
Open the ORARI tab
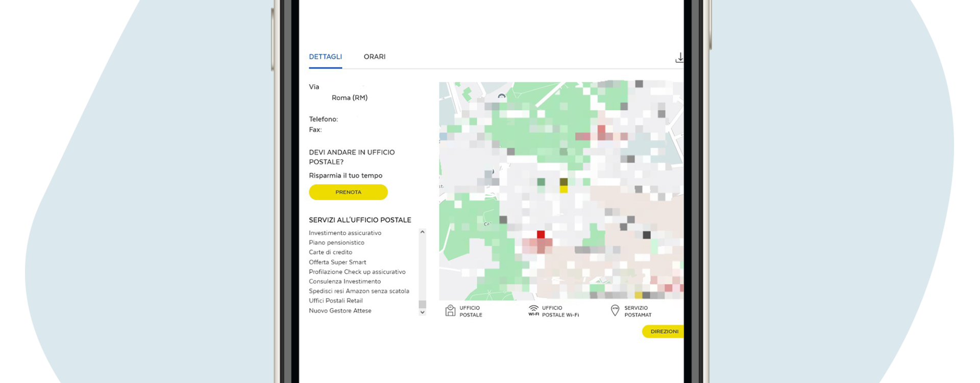374,57
